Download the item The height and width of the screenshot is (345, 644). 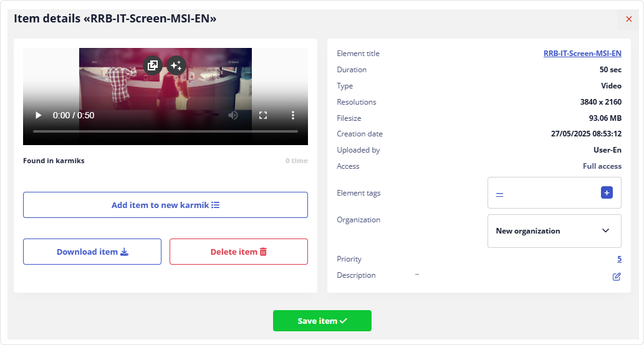click(92, 252)
